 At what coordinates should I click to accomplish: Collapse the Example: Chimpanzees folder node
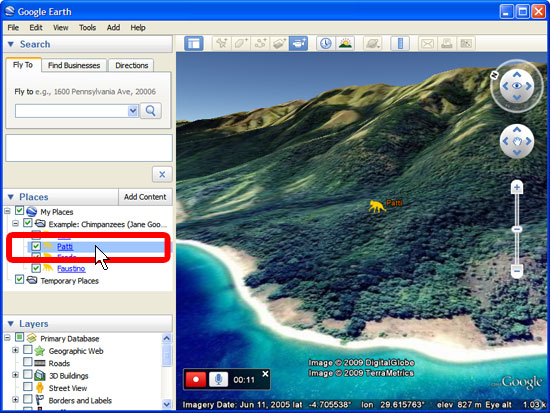15,224
